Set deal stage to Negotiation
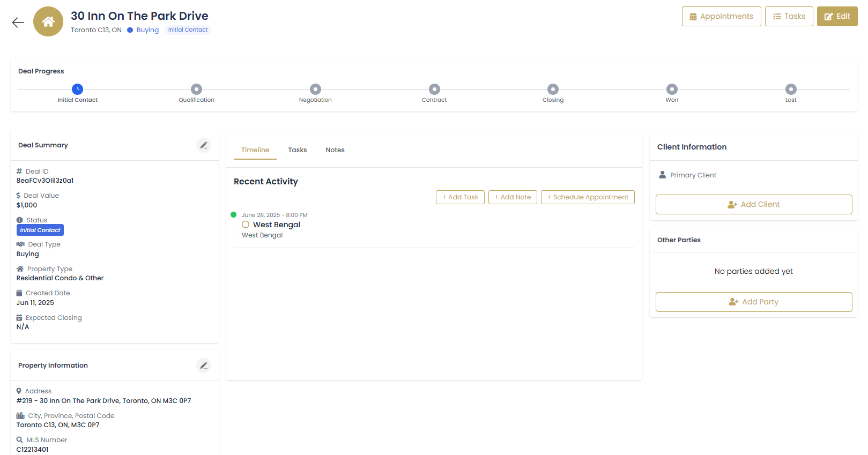 point(315,89)
